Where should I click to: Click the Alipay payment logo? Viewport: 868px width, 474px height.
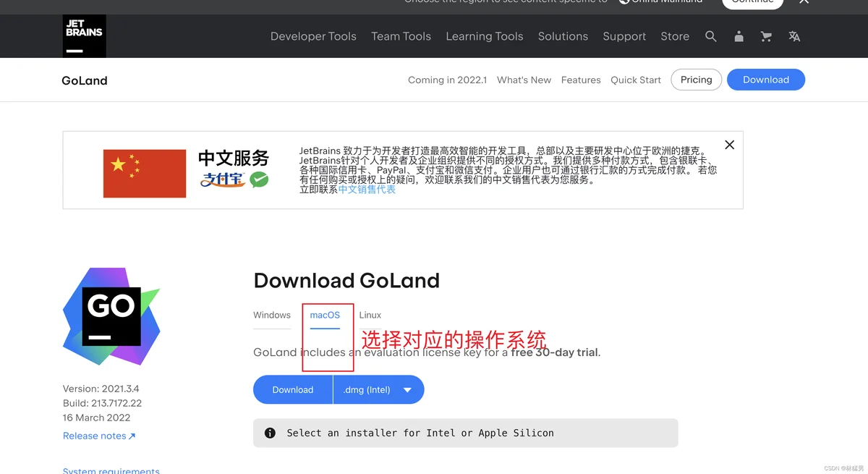(224, 179)
